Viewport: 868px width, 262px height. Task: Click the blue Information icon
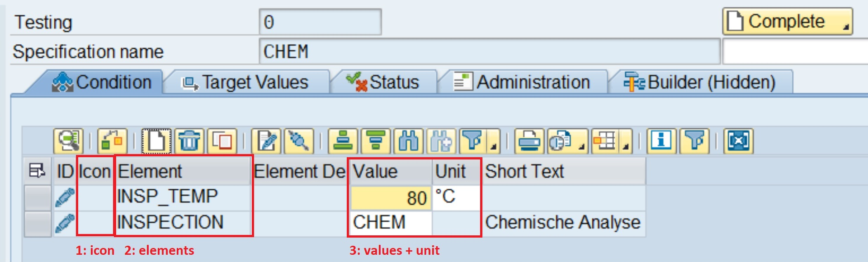(661, 141)
